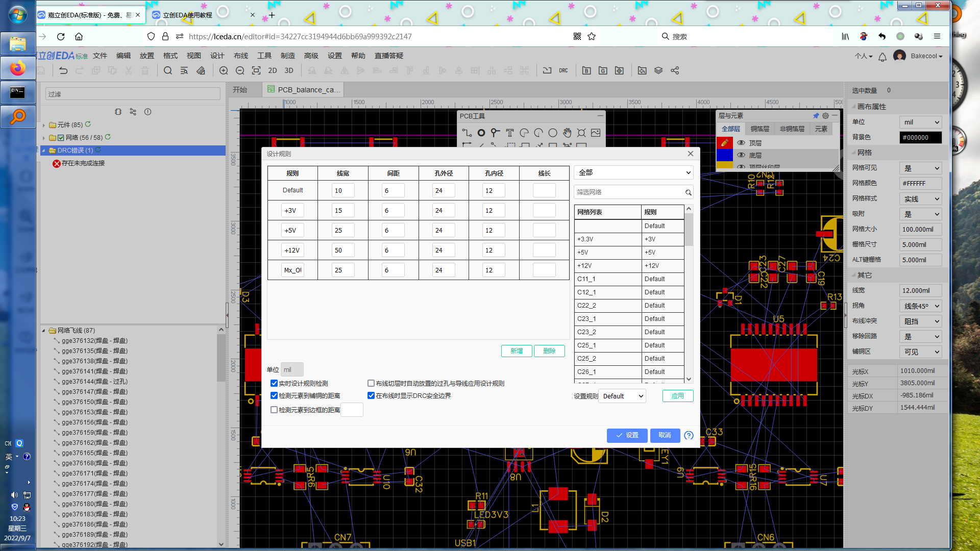
Task: Enable 检测元素到边框的距离 checkbox
Action: pos(274,410)
